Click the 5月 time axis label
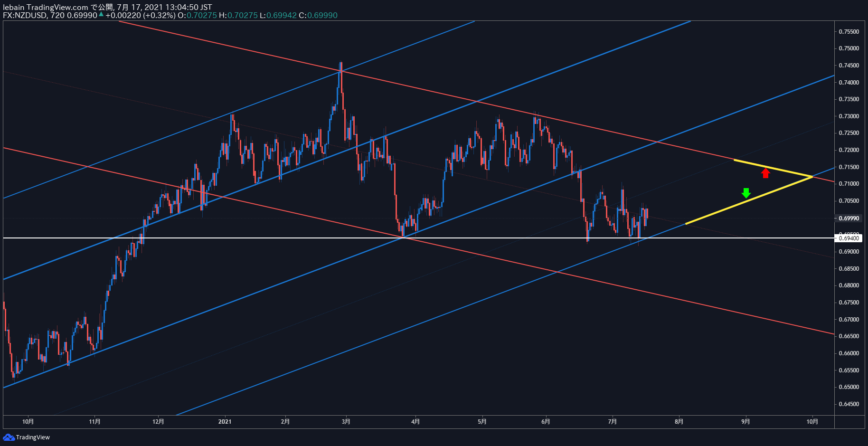 [x=482, y=422]
